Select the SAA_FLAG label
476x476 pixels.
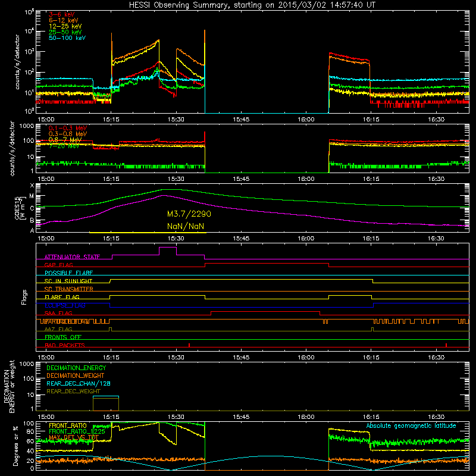pos(58,313)
